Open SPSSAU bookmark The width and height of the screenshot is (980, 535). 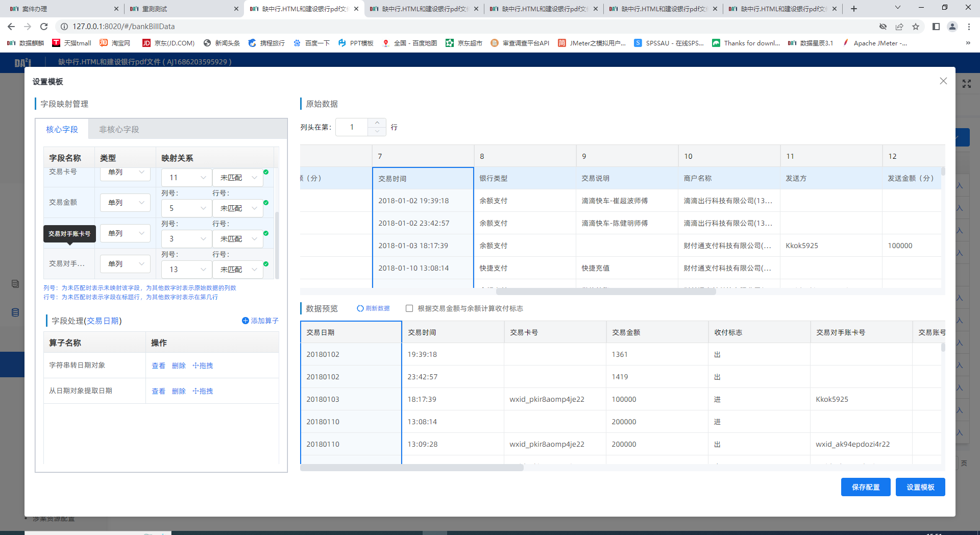669,43
